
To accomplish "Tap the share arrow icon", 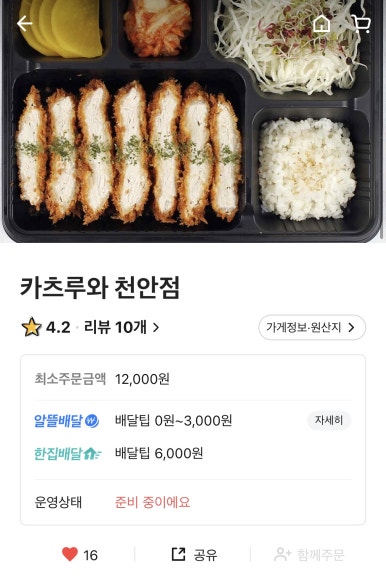I will click(x=179, y=554).
